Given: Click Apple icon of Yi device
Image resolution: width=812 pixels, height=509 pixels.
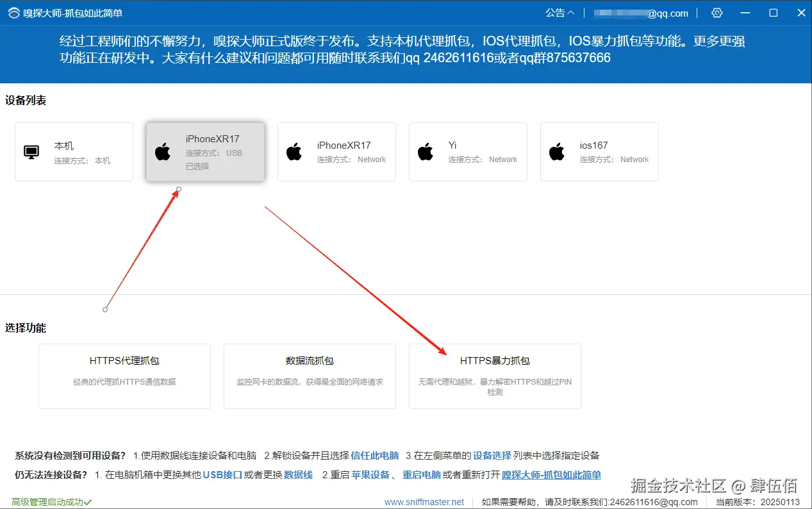Looking at the screenshot, I should pos(426,153).
